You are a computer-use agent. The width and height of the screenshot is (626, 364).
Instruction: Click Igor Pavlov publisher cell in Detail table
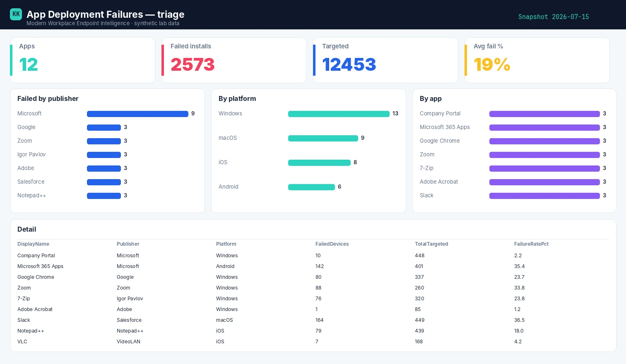(130, 299)
